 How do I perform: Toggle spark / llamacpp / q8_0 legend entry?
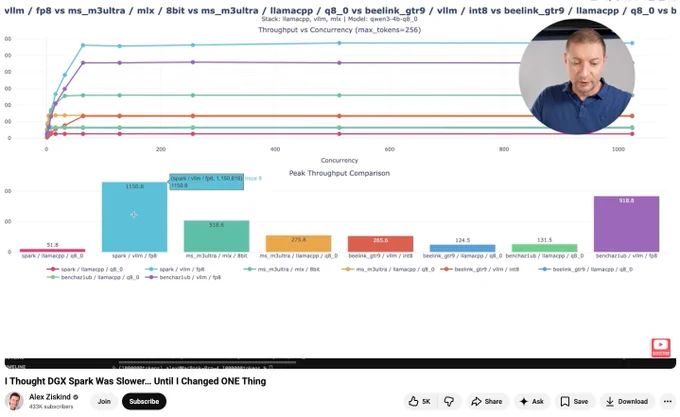[x=84, y=269]
